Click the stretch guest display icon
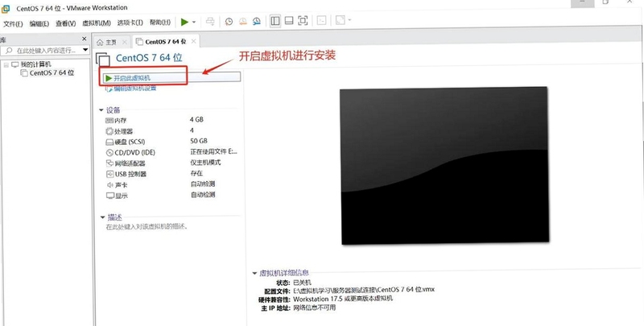Screen dimensions: 644x326 click(x=340, y=20)
